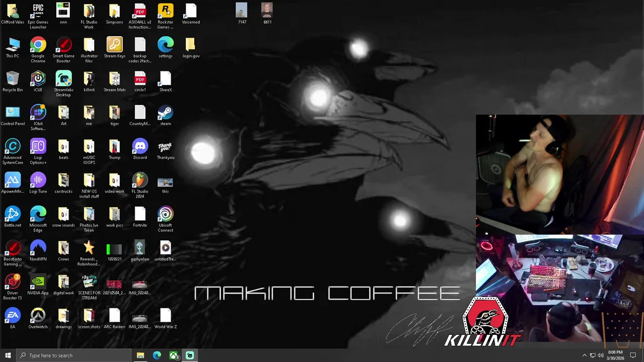The image size is (644, 362).
Task: Open the Epic Games Launcher shortcut
Action: [x=38, y=16]
